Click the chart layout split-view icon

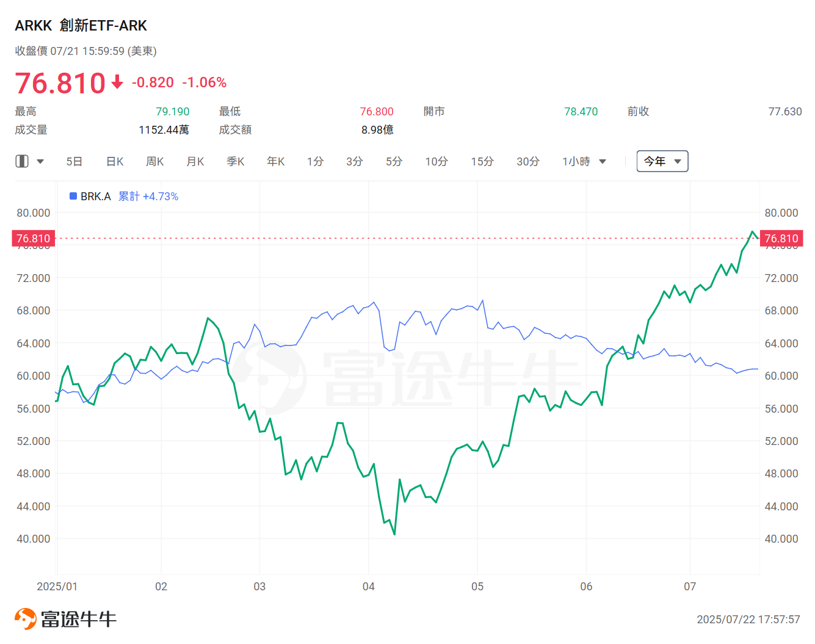pos(22,161)
